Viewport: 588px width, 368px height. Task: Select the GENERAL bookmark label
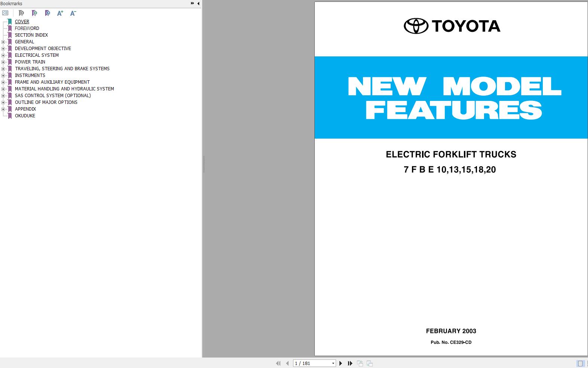click(24, 42)
